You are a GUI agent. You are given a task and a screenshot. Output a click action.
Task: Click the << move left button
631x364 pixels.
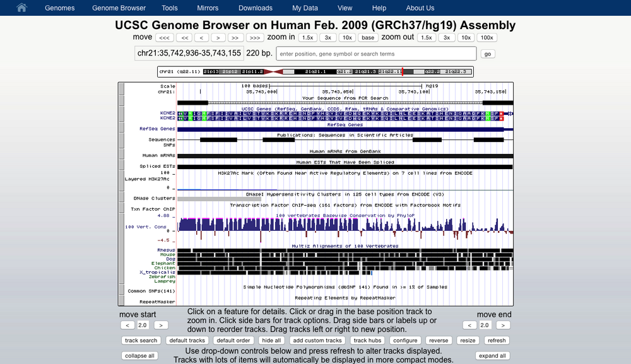click(x=185, y=38)
